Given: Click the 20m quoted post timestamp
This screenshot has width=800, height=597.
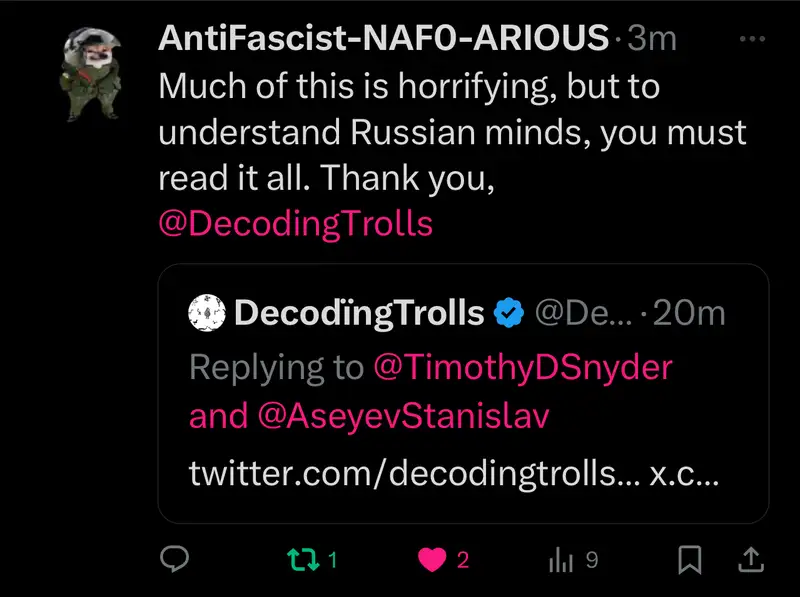Looking at the screenshot, I should (x=688, y=313).
